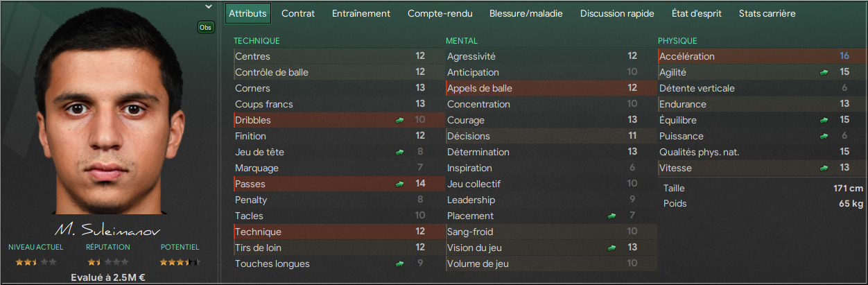Expand the chevron above the player portrait
The height and width of the screenshot is (285, 868).
coord(209,7)
